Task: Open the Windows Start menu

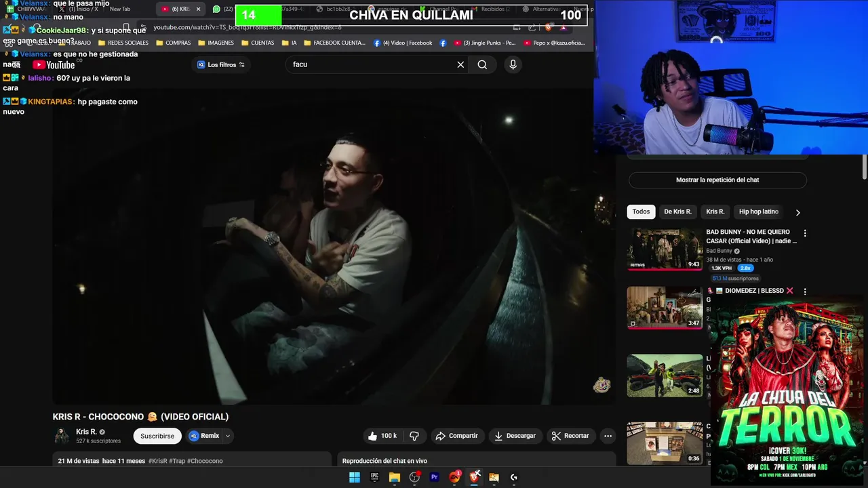Action: (x=355, y=477)
